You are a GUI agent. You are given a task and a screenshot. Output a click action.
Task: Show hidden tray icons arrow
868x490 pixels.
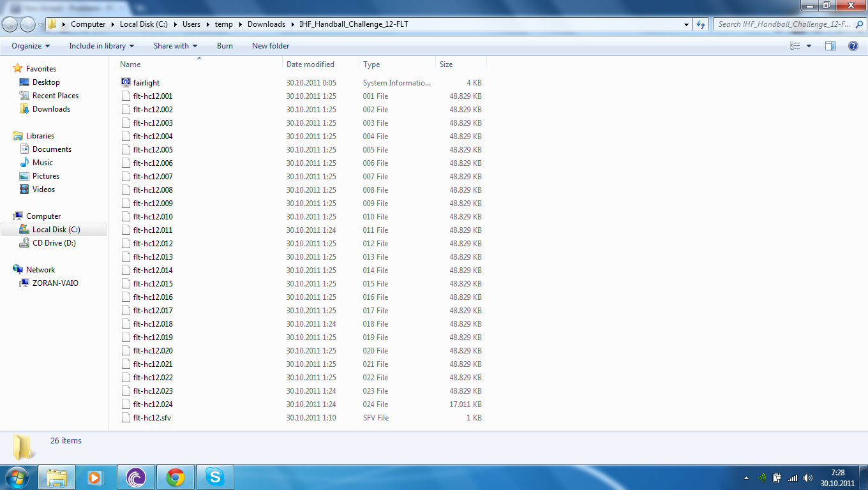(747, 477)
